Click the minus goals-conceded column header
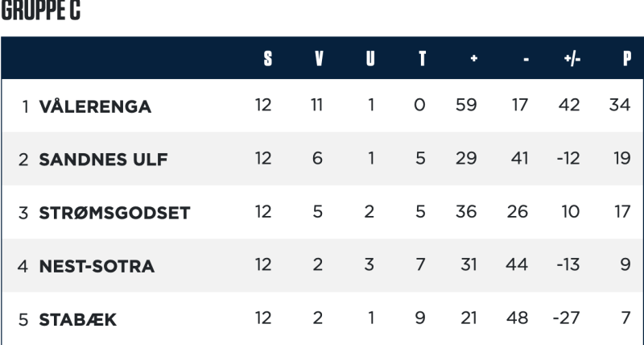This screenshot has height=345, width=644. (x=526, y=59)
